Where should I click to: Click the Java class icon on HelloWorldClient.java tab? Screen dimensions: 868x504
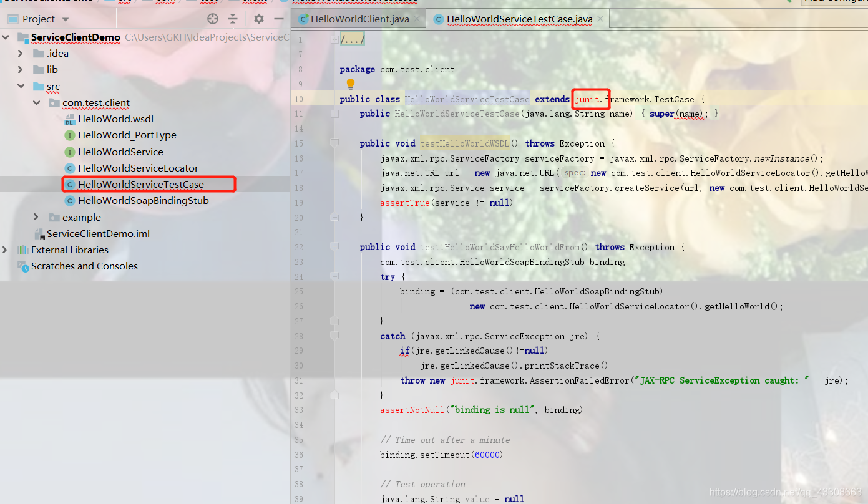[x=303, y=19]
